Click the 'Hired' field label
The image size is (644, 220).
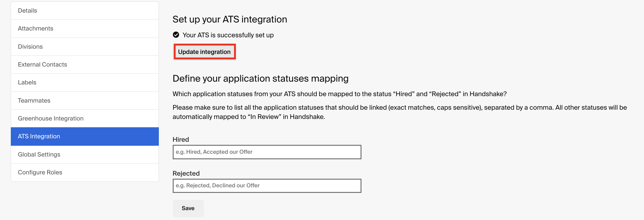click(x=181, y=140)
